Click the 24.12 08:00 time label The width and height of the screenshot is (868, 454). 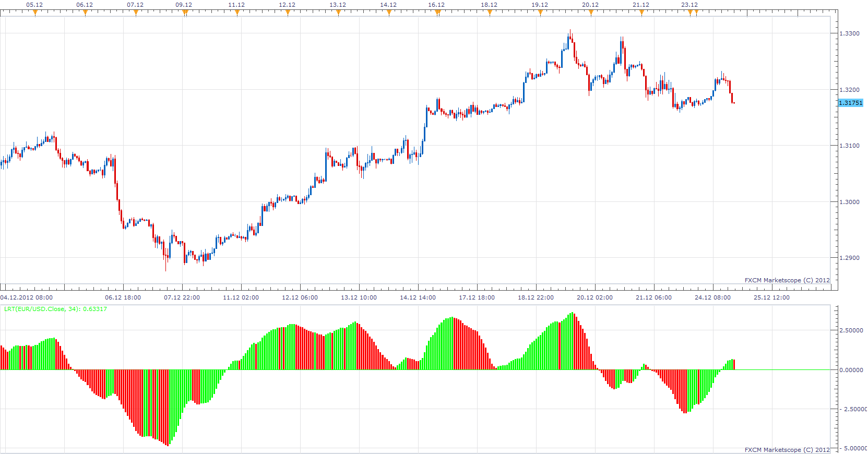(x=712, y=297)
